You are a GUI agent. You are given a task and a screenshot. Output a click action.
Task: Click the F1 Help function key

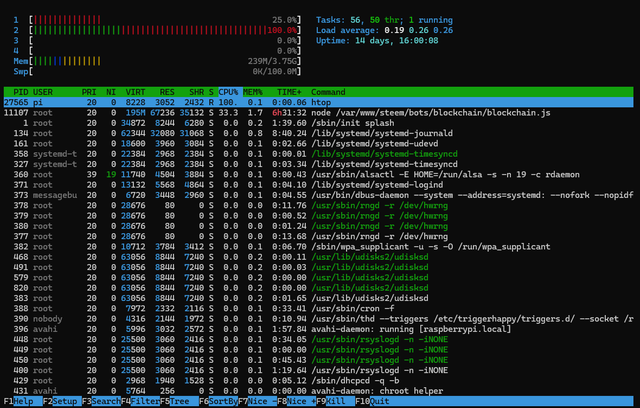tap(23, 401)
